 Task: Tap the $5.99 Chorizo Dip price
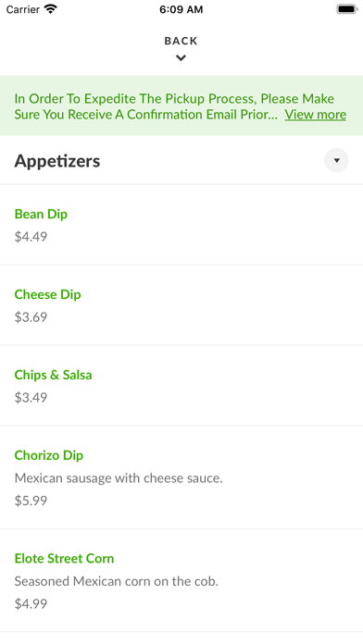[31, 501]
